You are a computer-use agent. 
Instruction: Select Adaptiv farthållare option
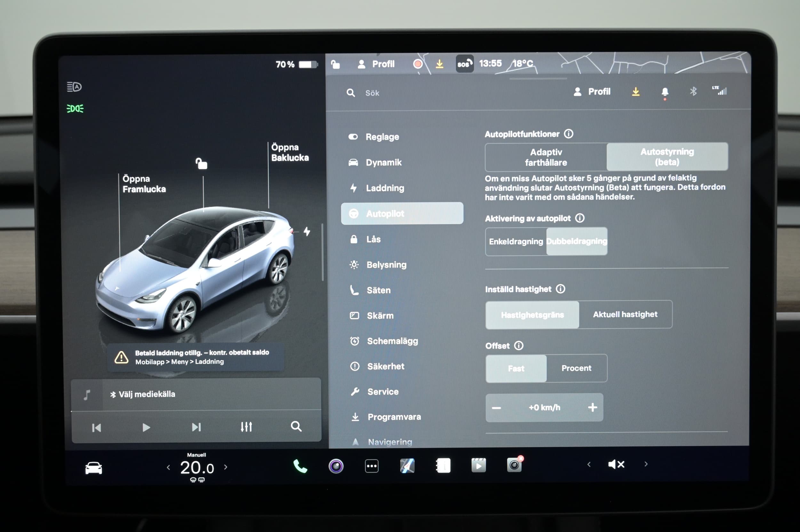point(546,157)
